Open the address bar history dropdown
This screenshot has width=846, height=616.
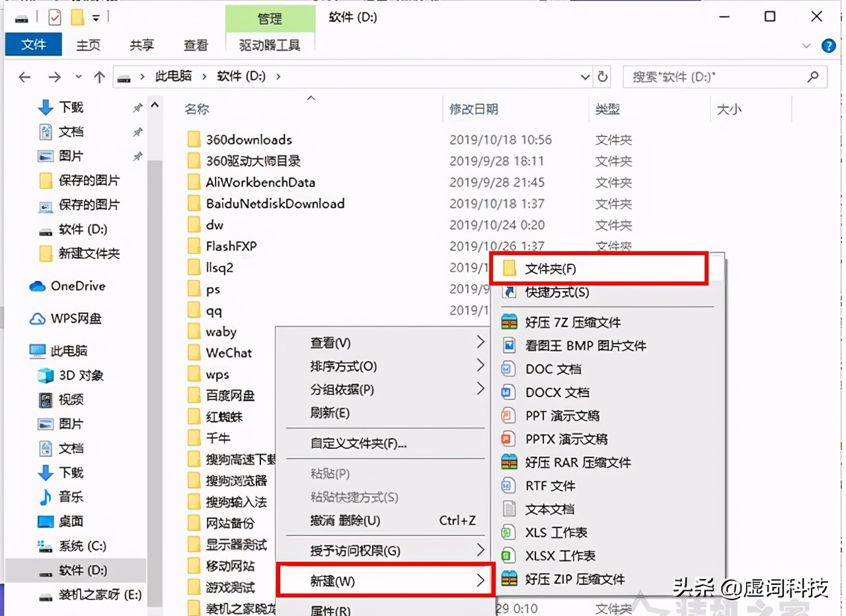click(584, 77)
